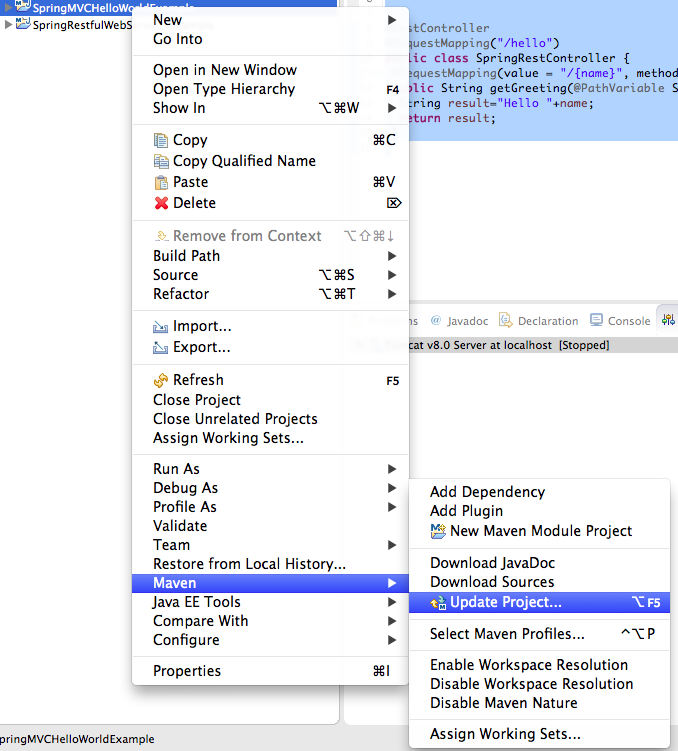Click the red Delete X icon
Viewport: 678px width, 751px height.
(161, 203)
